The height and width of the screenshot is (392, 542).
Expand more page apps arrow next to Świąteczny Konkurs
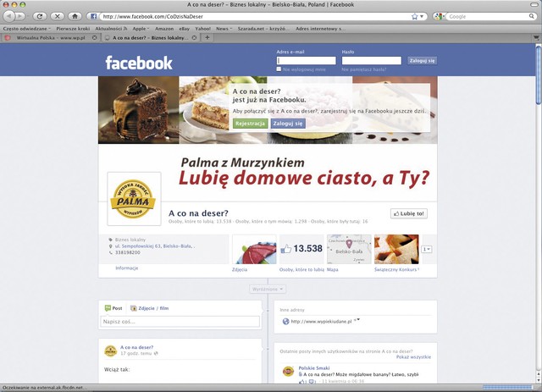pyautogui.click(x=427, y=249)
